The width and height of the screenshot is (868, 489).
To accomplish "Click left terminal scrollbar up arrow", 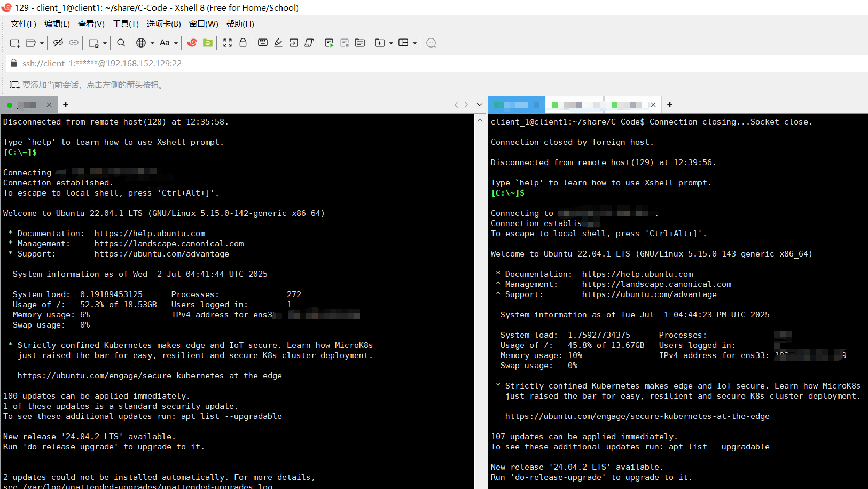I will [x=480, y=120].
